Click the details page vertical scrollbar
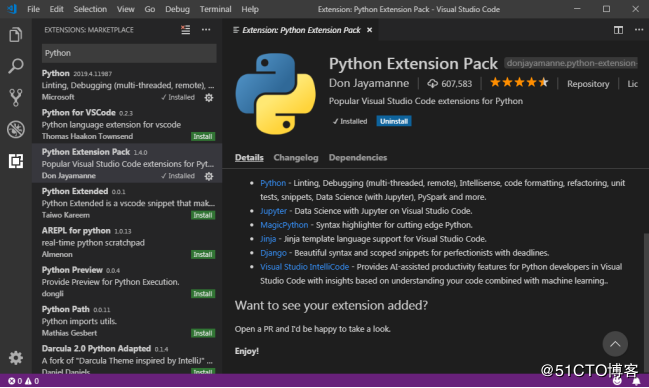 coord(646,302)
